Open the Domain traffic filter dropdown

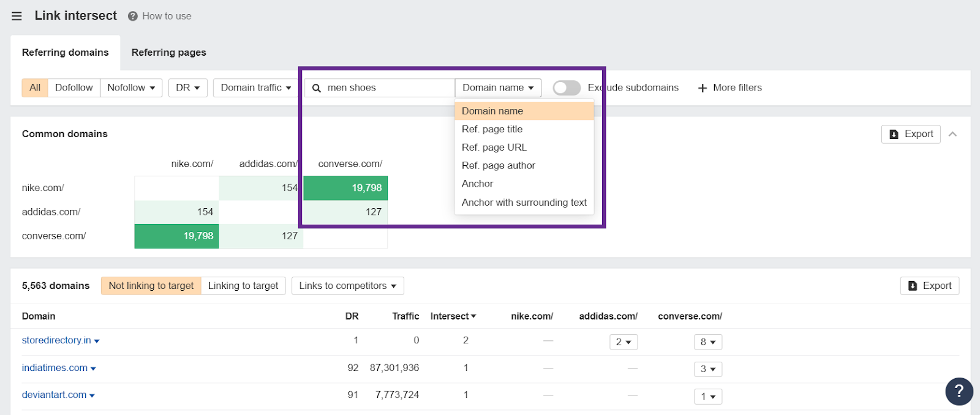pyautogui.click(x=256, y=88)
